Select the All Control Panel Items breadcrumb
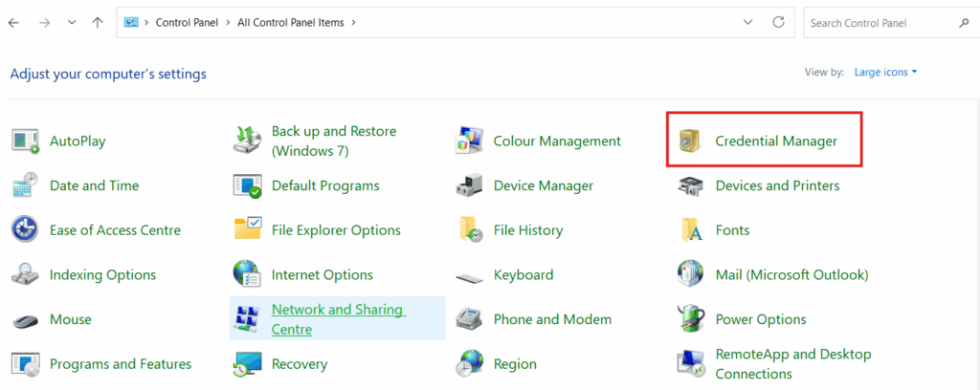980x390 pixels. [291, 23]
